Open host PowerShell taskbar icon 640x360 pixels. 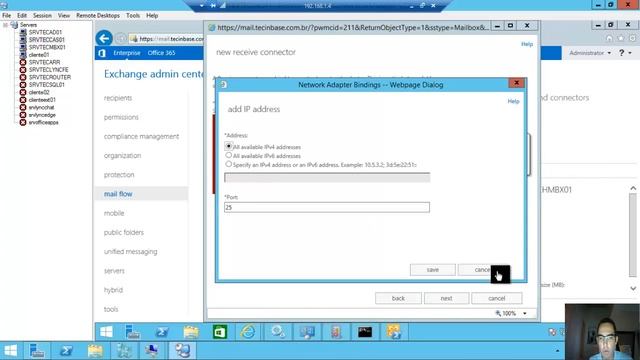tap(66, 351)
